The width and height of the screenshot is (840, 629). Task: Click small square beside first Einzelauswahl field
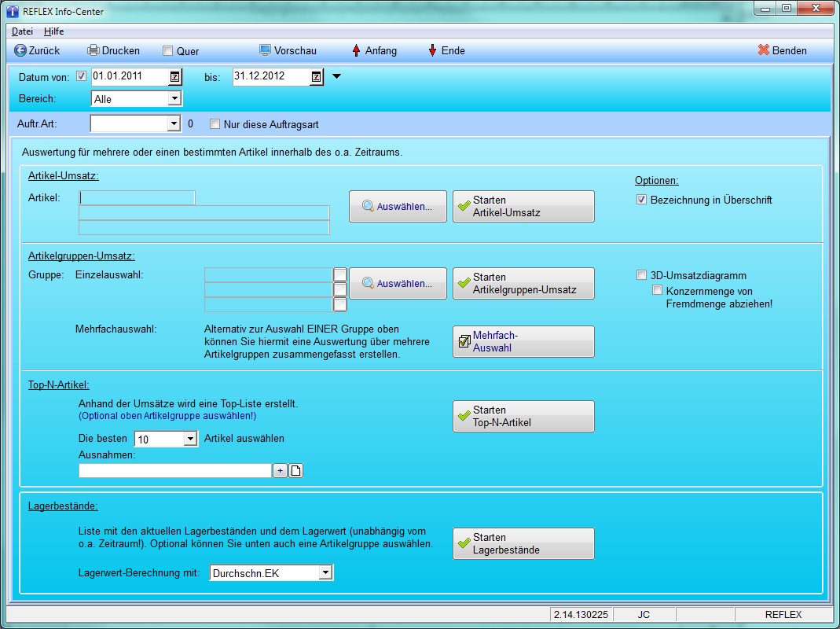(x=339, y=275)
